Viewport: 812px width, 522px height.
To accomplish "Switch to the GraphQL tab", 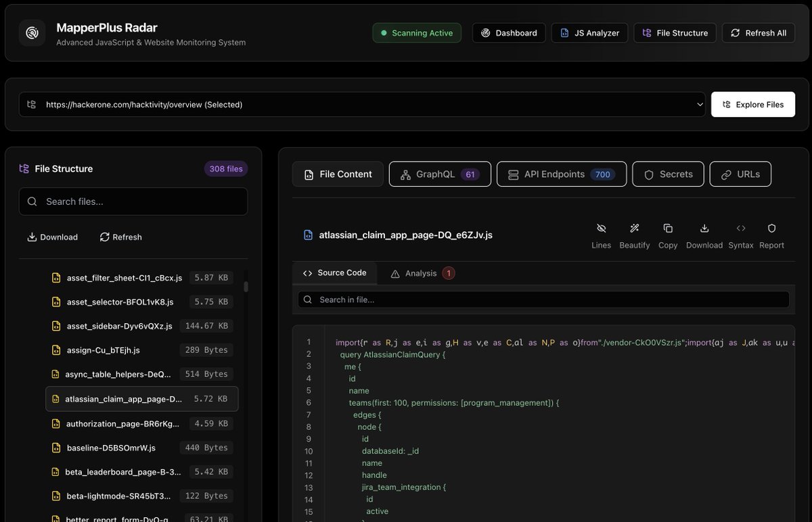I will point(440,174).
